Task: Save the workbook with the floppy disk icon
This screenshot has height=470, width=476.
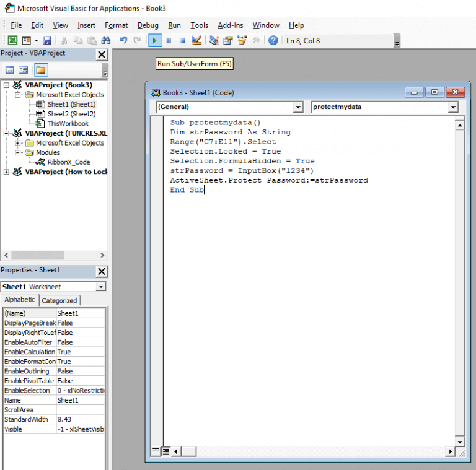Action: click(47, 41)
